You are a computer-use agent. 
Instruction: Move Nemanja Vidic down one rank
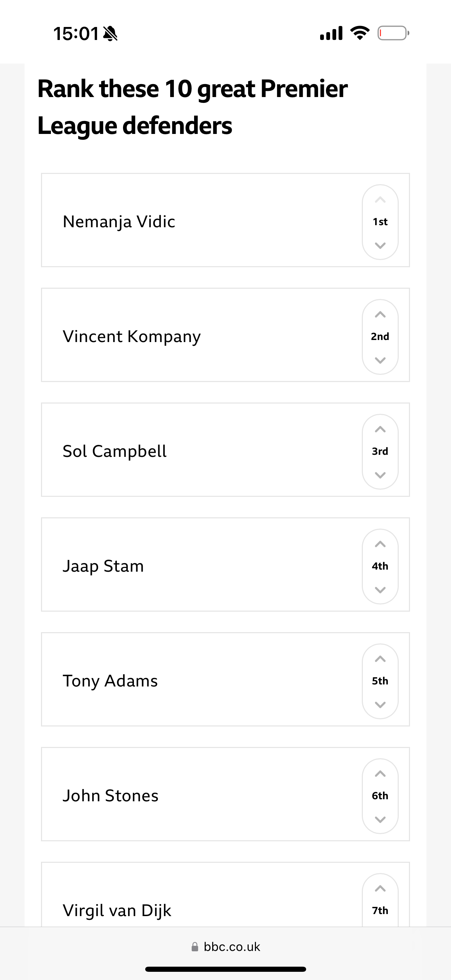(x=380, y=245)
